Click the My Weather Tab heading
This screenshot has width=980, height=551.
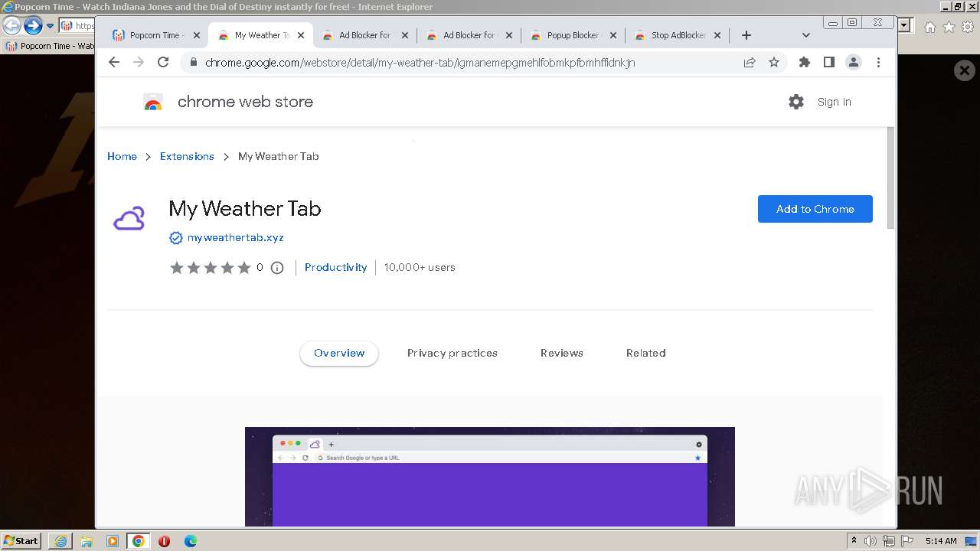(x=245, y=208)
